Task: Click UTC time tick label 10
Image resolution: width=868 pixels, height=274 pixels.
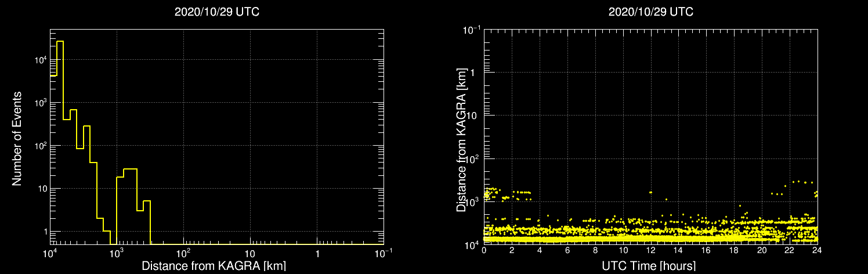Action: tap(623, 251)
